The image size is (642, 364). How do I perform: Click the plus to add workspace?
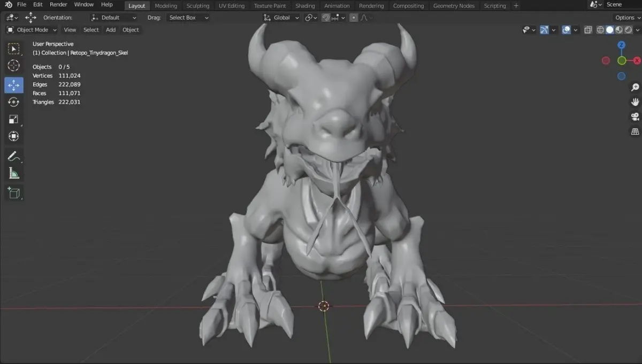(x=516, y=5)
